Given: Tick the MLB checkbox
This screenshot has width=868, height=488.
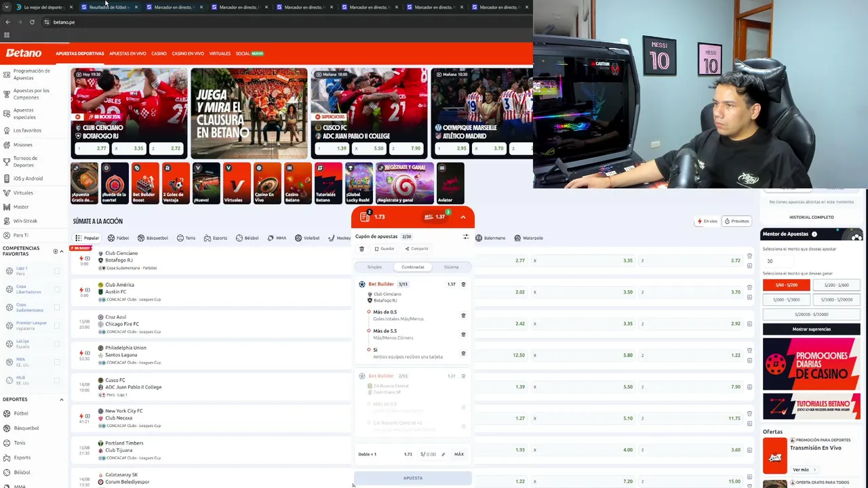Looking at the screenshot, I should 57,380.
